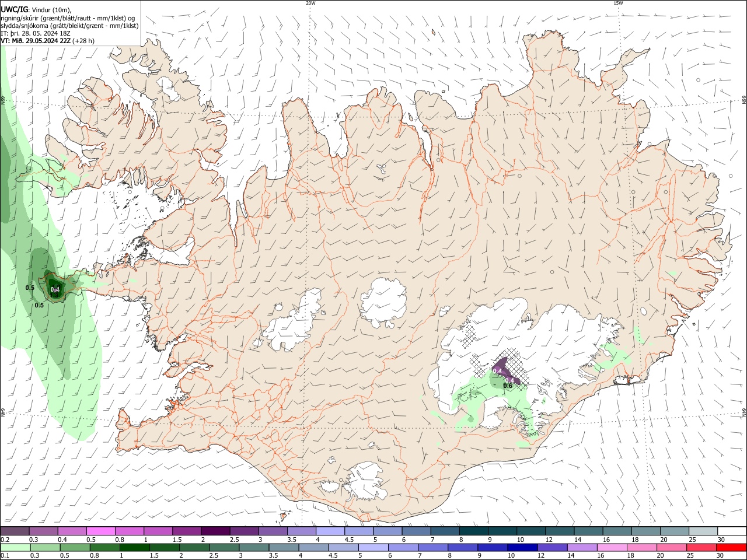Click the '2.5' tick label on lower scale

coord(213,556)
